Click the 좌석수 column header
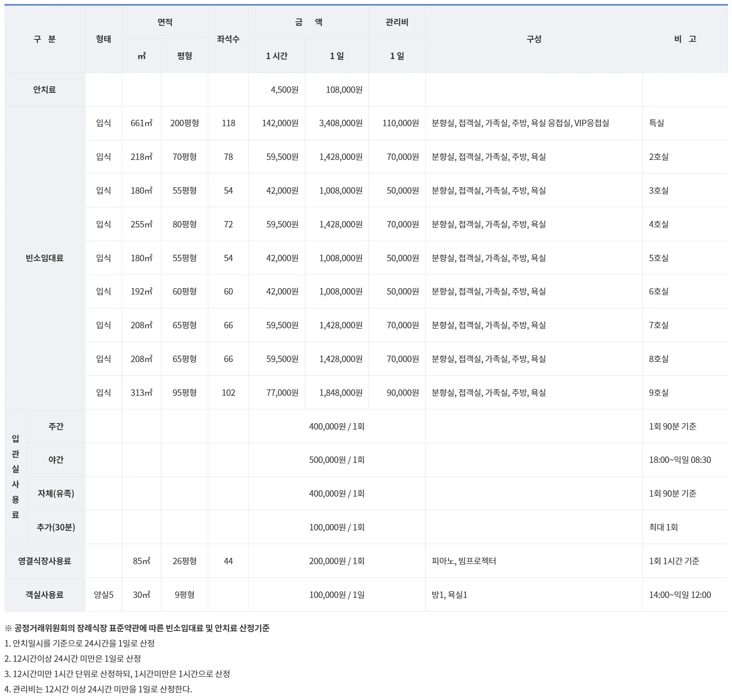The width and height of the screenshot is (732, 700). pyautogui.click(x=228, y=40)
